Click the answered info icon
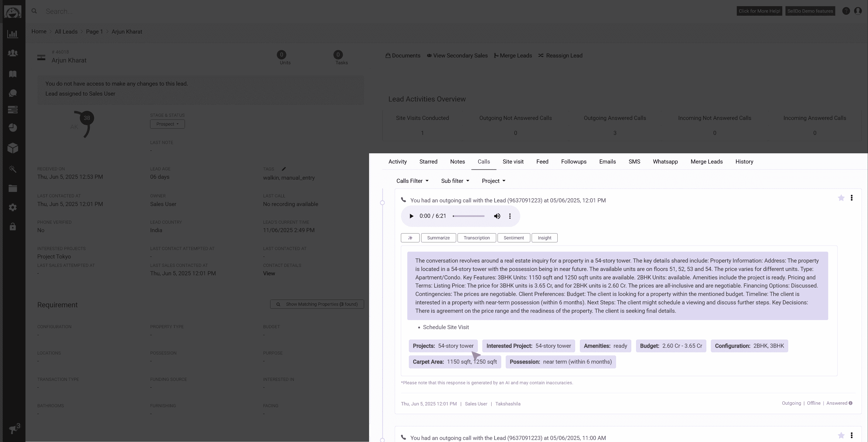868x442 pixels. (x=850, y=403)
